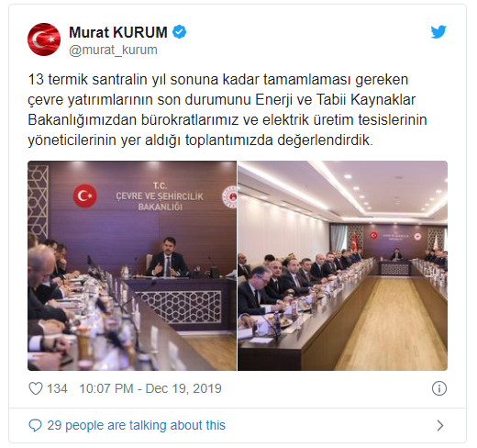Click the verified badge next to Murat KURUM
This screenshot has height=448, width=477.
[x=179, y=32]
